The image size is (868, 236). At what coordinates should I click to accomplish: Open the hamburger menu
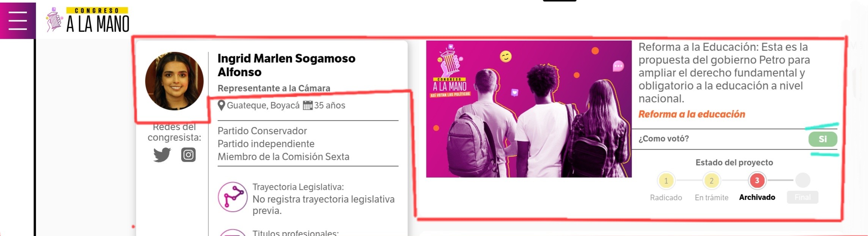[x=18, y=20]
